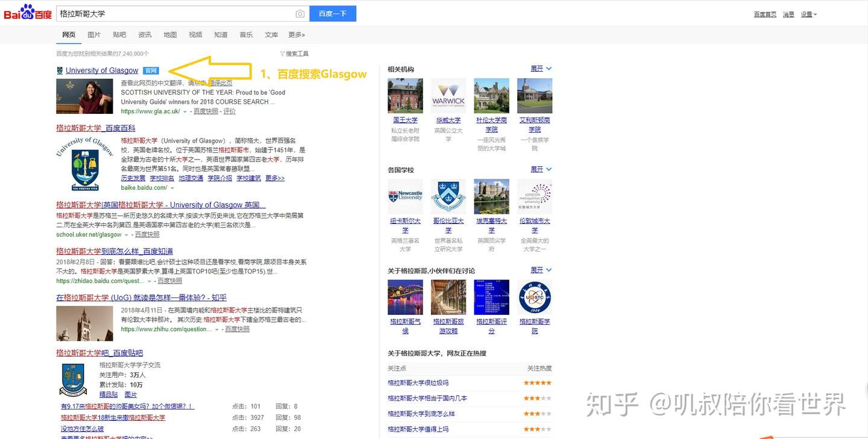Click 图片 link in Tieba result
The height and width of the screenshot is (439, 868).
tap(131, 394)
